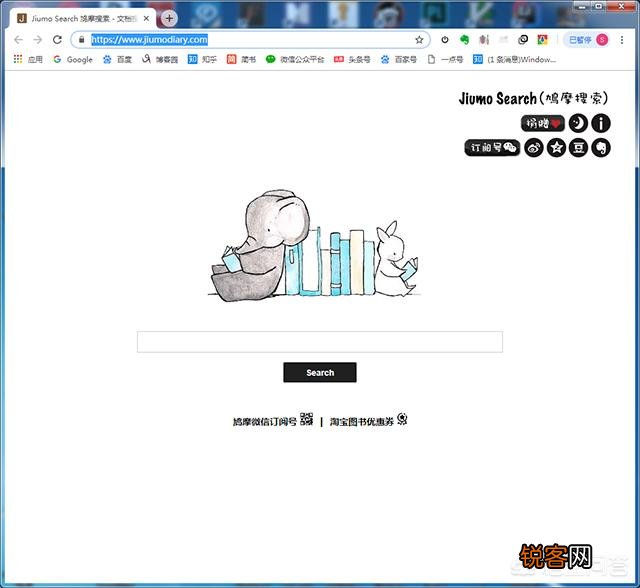Screen dimensions: 640x588
Task: Open the 知乎 bookmark
Action: tap(202, 60)
